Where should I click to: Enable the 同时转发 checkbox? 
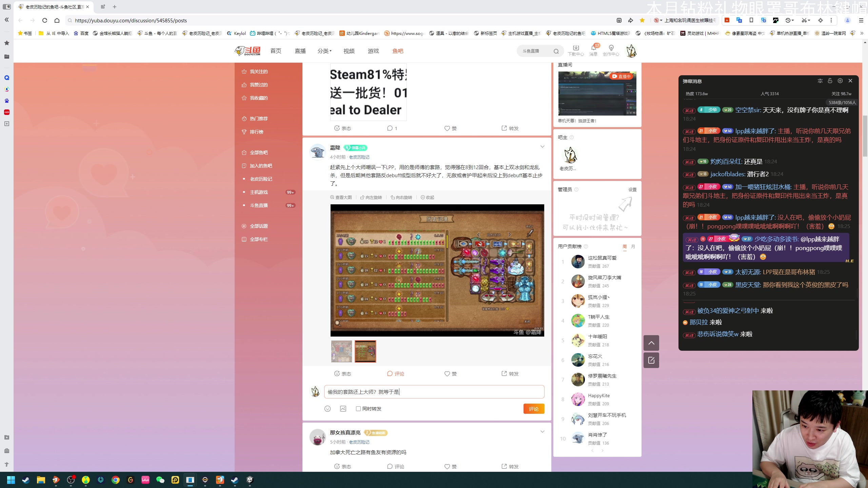coord(358,409)
